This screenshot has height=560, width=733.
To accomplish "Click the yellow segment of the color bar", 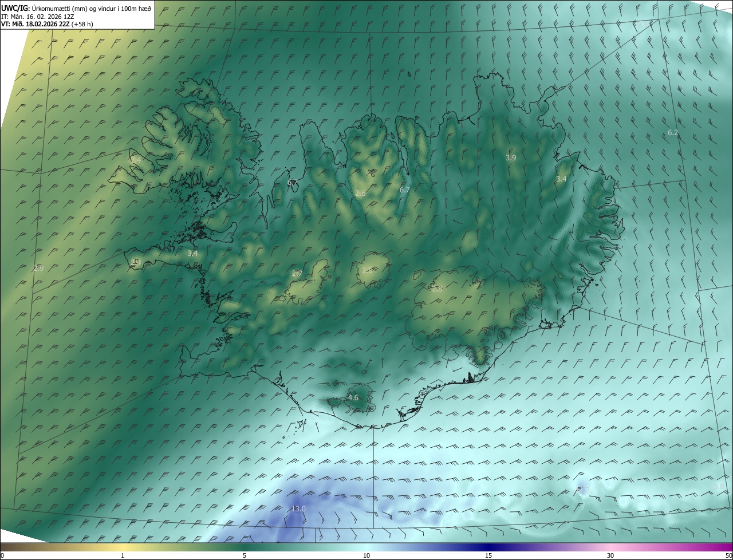I will pos(123,547).
